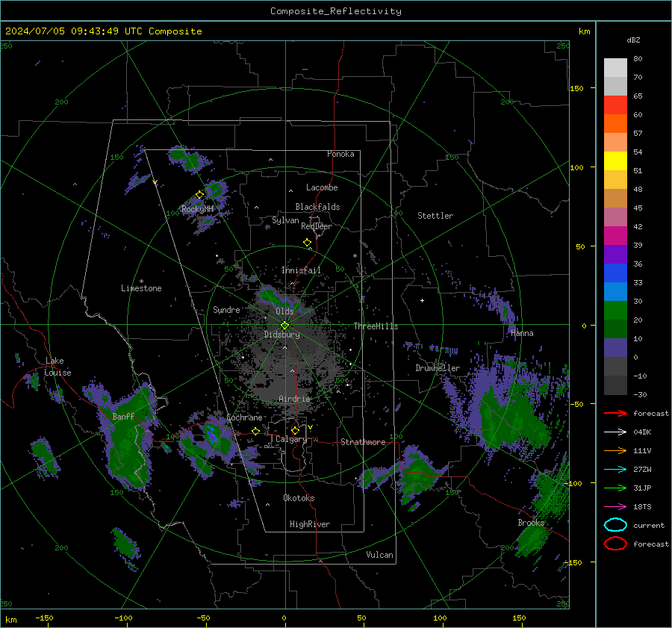Click the Vulcan city label
The height and width of the screenshot is (628, 672).
point(379,555)
